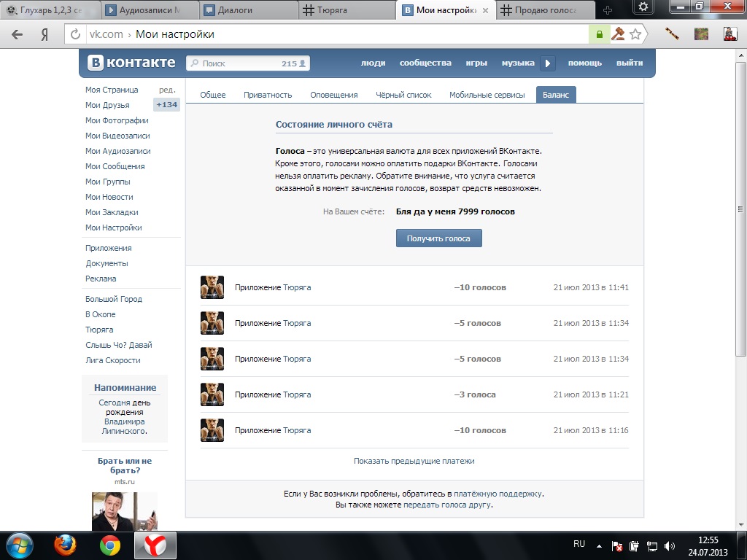Click the people counter icon in search
Image resolution: width=747 pixels, height=560 pixels.
pos(302,63)
